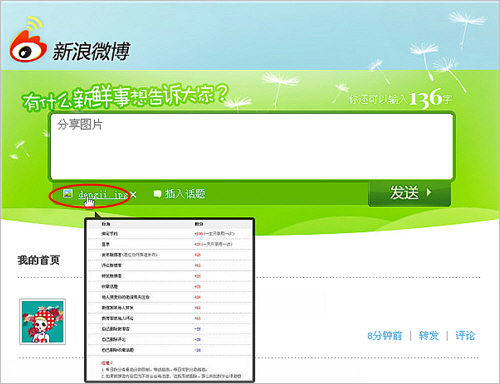The width and height of the screenshot is (500, 384).
Task: Click the 转发 repost link
Action: (429, 335)
